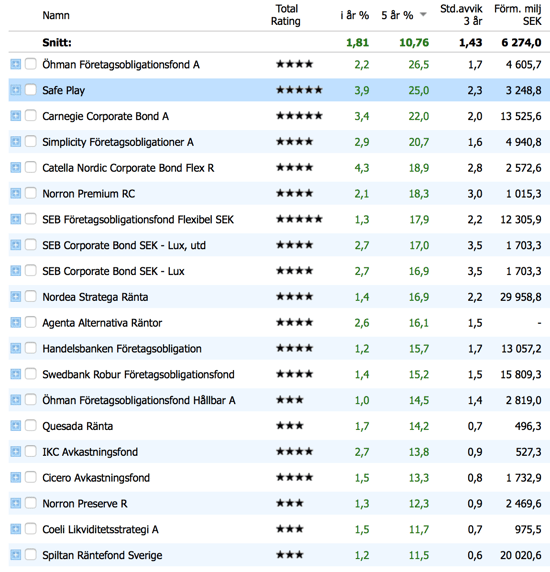Click the 26,5 five-year return value
The height and width of the screenshot is (572, 550).
(419, 65)
